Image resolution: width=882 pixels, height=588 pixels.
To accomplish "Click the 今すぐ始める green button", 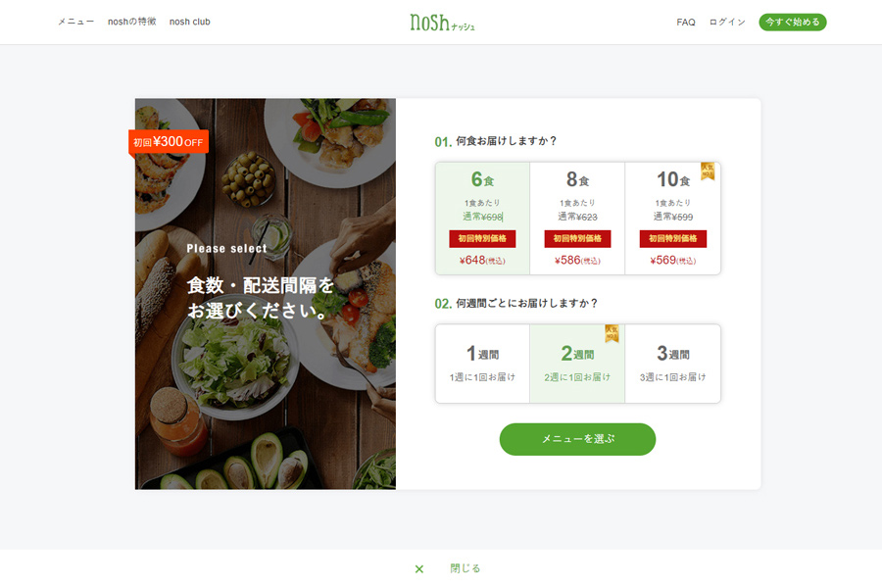I will [793, 22].
